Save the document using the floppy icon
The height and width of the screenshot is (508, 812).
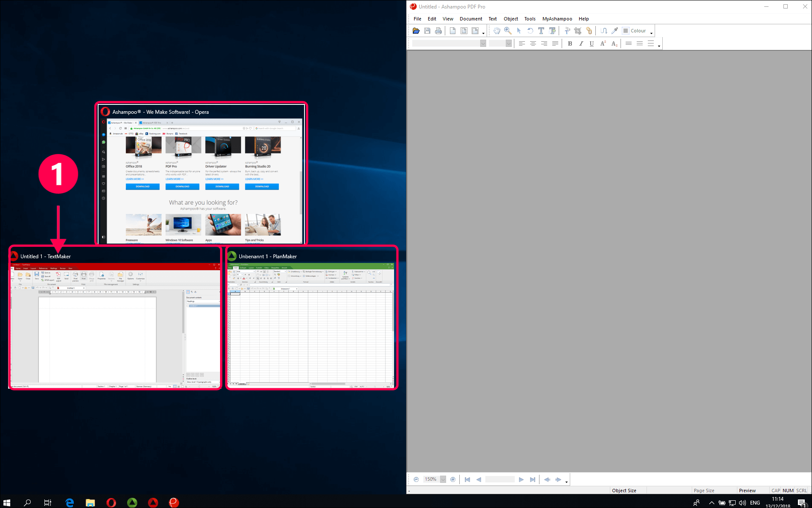427,31
